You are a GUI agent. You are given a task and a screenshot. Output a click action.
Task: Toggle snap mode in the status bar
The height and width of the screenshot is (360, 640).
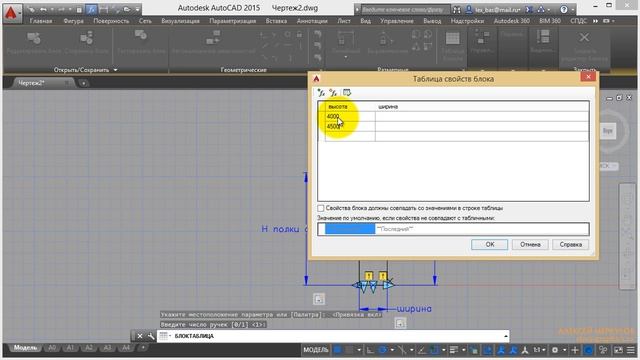tap(349, 350)
